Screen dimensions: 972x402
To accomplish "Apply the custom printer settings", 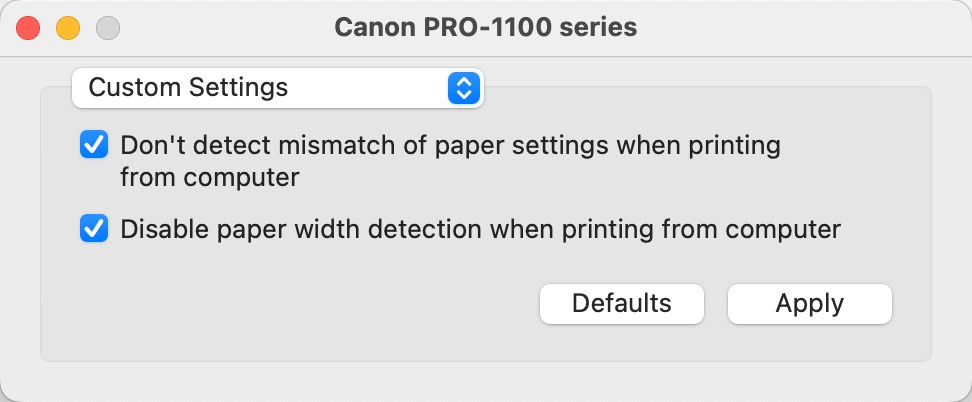I will 809,303.
